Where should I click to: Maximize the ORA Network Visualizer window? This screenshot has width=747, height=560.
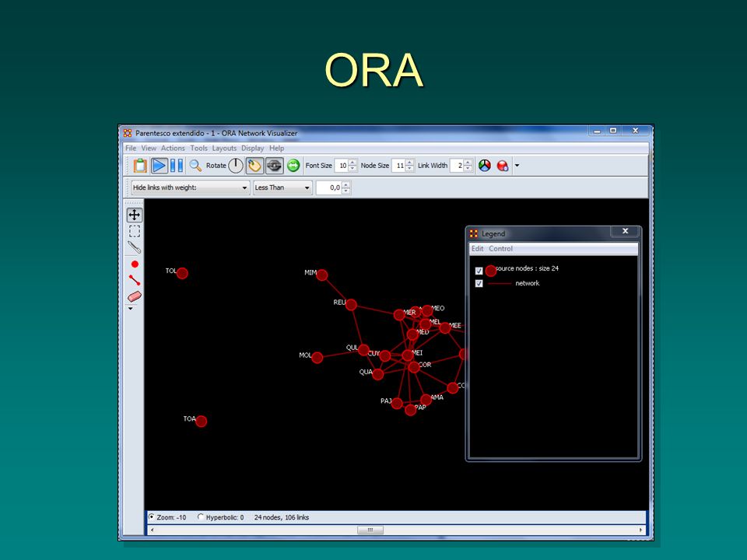pos(613,131)
